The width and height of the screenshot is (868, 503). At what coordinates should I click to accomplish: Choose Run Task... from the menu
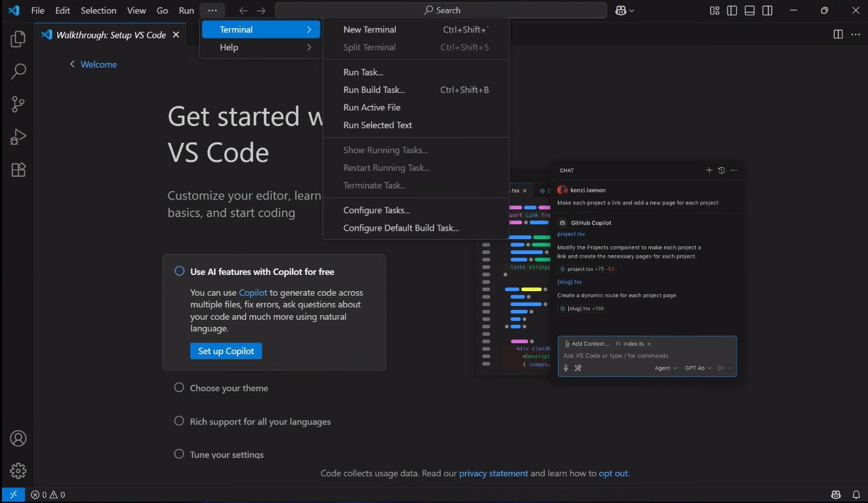pyautogui.click(x=415, y=72)
